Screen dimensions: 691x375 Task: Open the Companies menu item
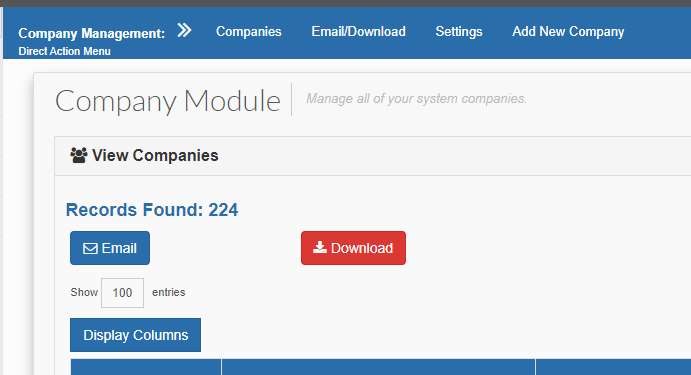249,31
